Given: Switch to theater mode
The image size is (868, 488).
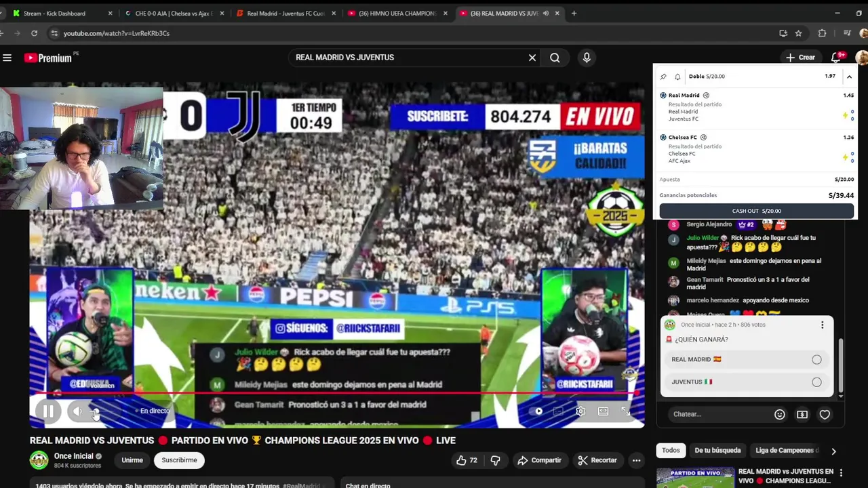Looking at the screenshot, I should pyautogui.click(x=603, y=411).
